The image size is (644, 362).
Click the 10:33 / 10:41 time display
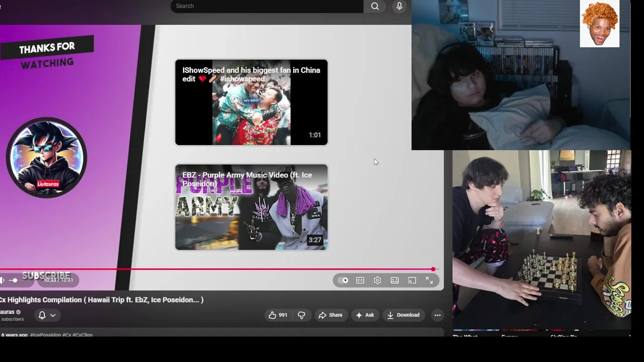point(58,280)
